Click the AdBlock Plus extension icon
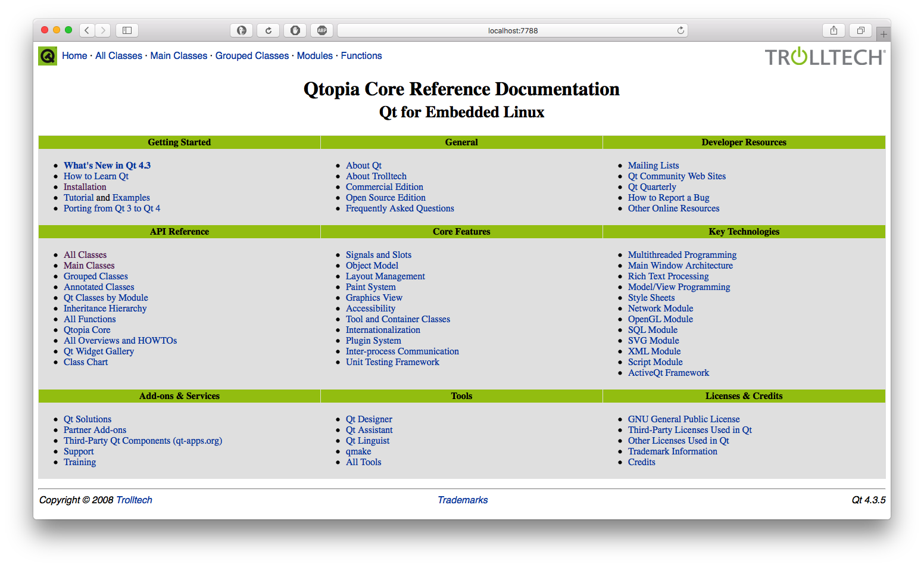The height and width of the screenshot is (567, 924). pyautogui.click(x=322, y=30)
